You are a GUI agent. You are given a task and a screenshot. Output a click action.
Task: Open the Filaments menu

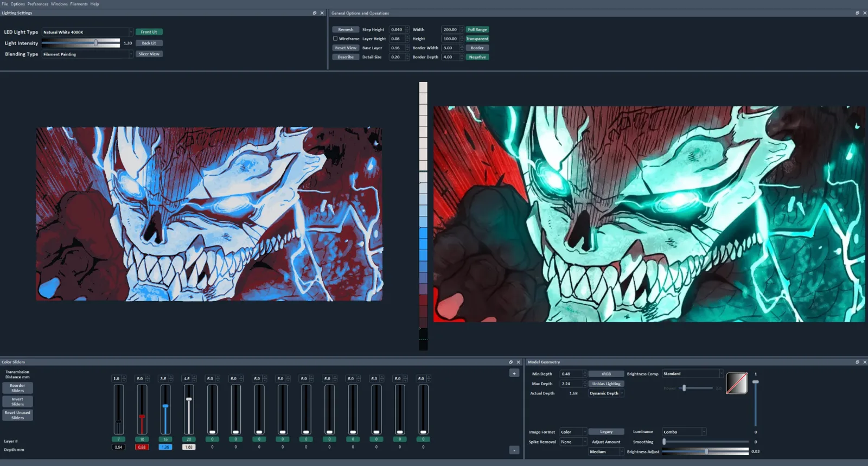point(79,4)
